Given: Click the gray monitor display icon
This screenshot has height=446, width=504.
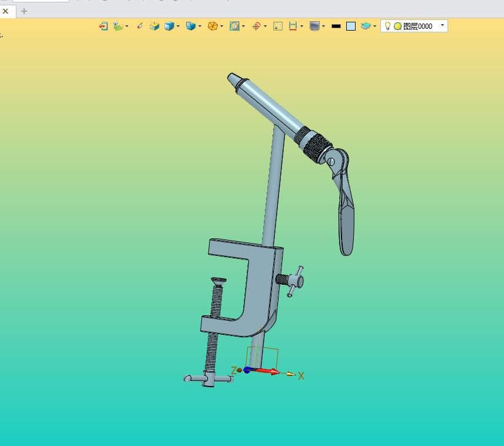Looking at the screenshot, I should click(x=314, y=26).
